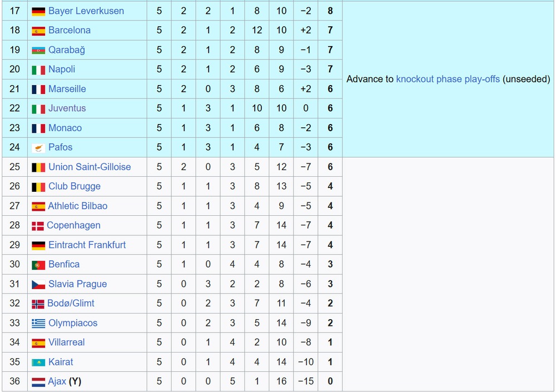Screen dimensions: 556x392
Task: Click the Azerbaijan flag next to Qarabağ
Action: point(38,50)
